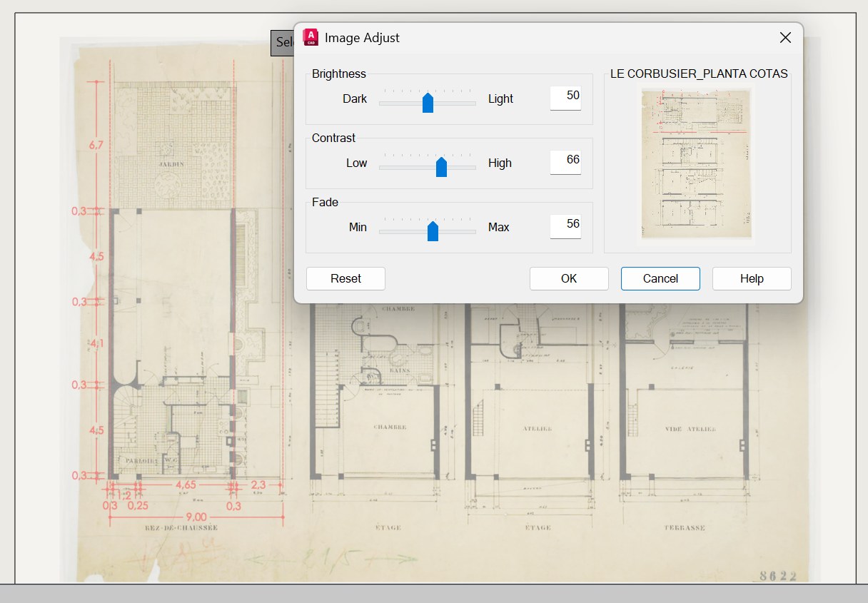Click the Brightness slider handle
The image size is (868, 603).
(428, 102)
